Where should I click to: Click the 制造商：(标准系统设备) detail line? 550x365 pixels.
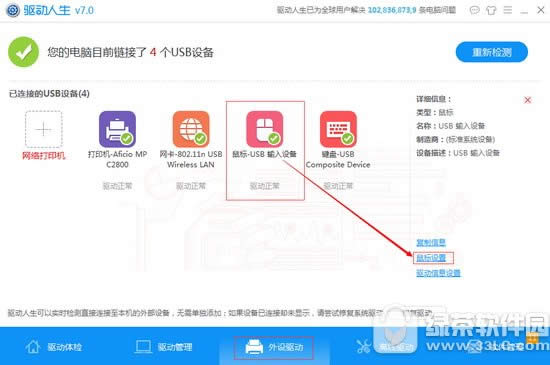[455, 140]
